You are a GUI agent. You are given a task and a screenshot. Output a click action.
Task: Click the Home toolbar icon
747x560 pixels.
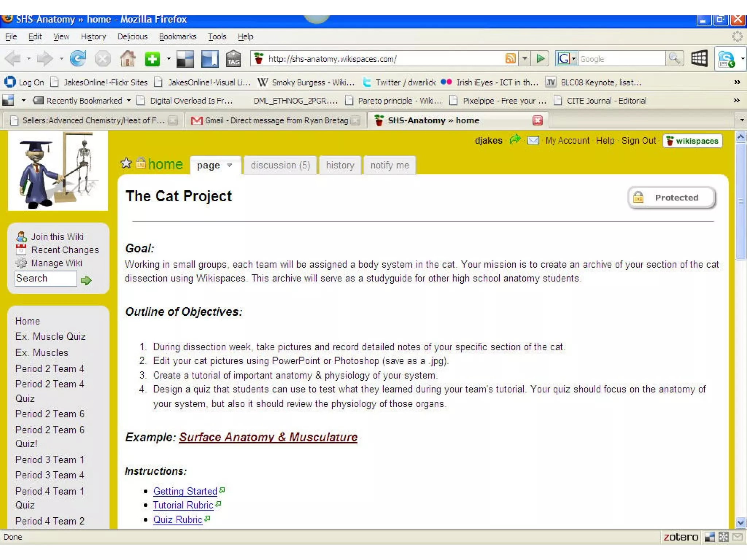pos(128,59)
